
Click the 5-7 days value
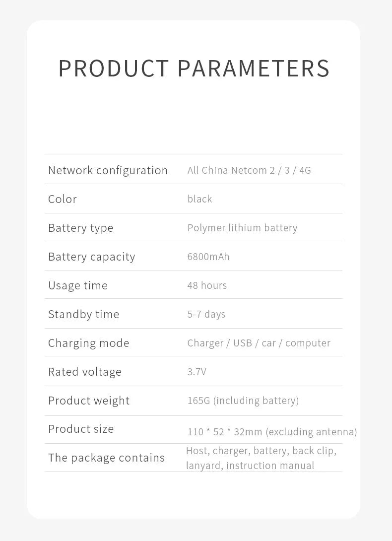pyautogui.click(x=206, y=314)
